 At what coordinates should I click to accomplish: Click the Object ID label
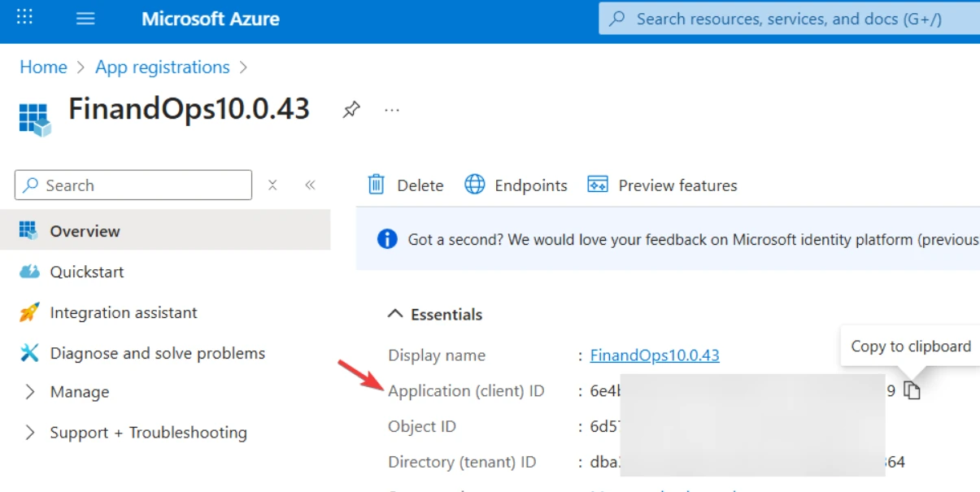click(x=422, y=427)
